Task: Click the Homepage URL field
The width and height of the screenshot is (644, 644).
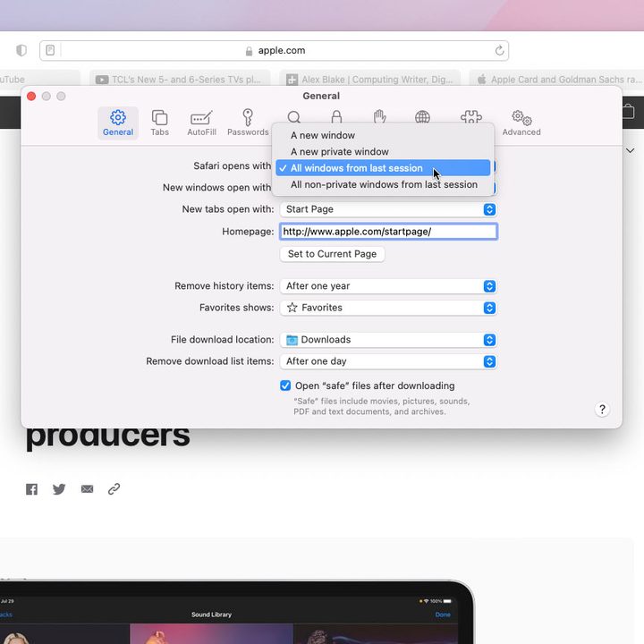Action: 388,232
